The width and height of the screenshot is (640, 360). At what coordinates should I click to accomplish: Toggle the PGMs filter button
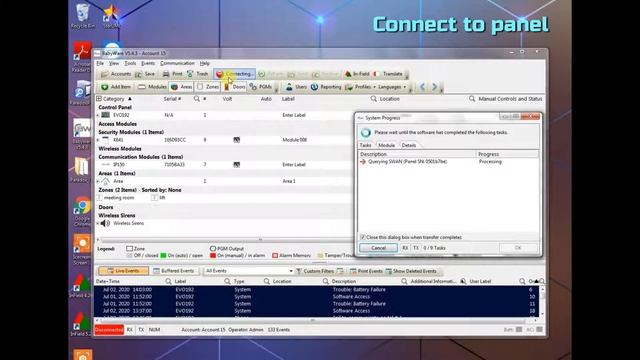pyautogui.click(x=260, y=87)
